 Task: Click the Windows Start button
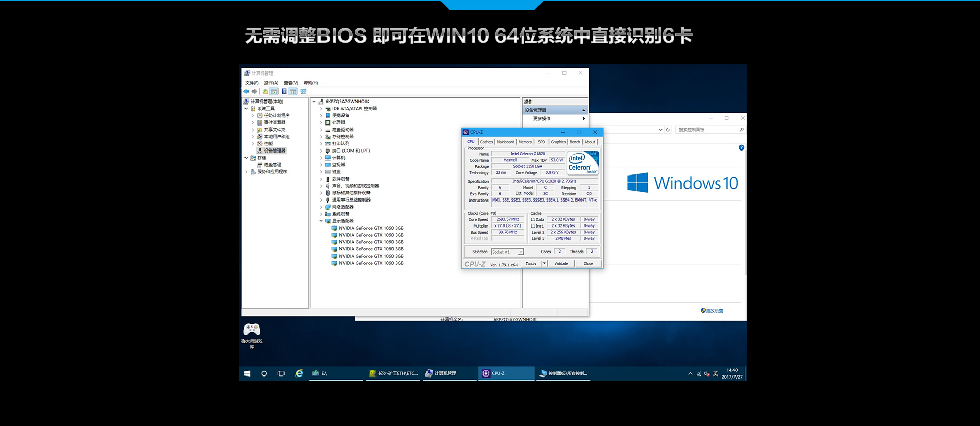click(x=247, y=373)
